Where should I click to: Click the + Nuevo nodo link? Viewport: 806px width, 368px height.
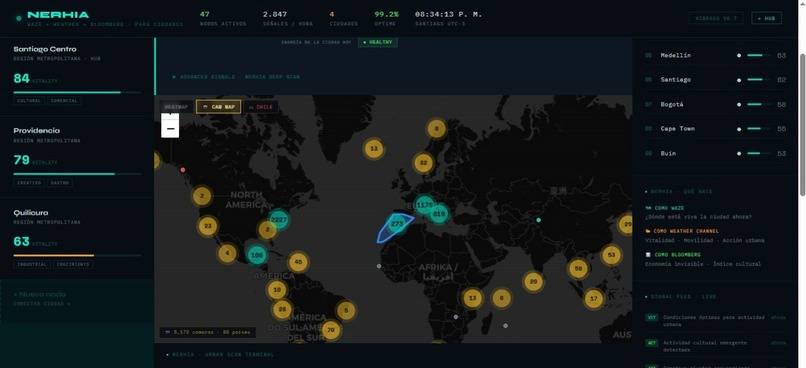40,295
